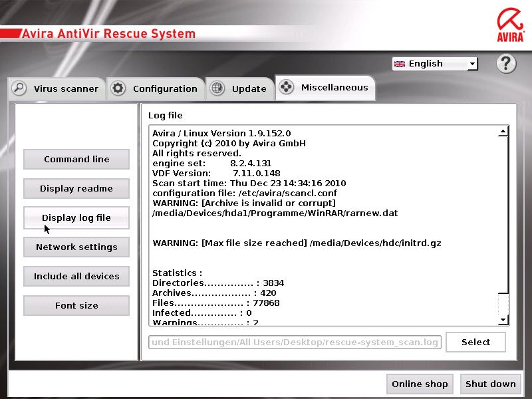532x399 pixels.
Task: Change Font size button
Action: (76, 305)
